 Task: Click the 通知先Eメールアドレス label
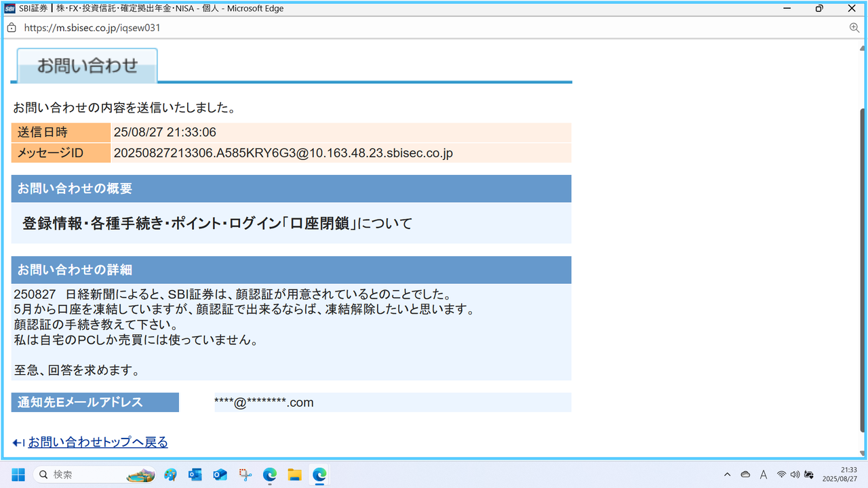point(95,403)
